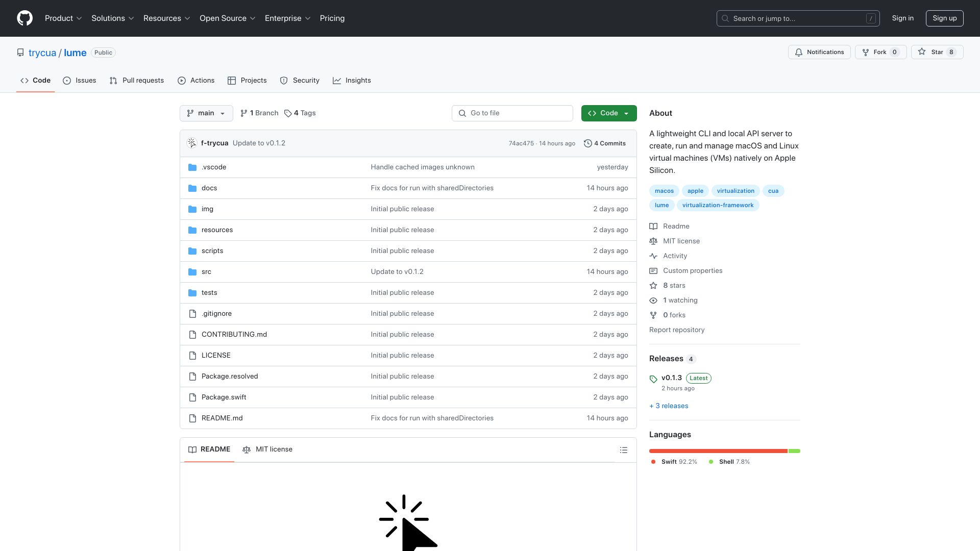The width and height of the screenshot is (980, 551).
Task: Click the Custom properties icon
Action: (653, 271)
